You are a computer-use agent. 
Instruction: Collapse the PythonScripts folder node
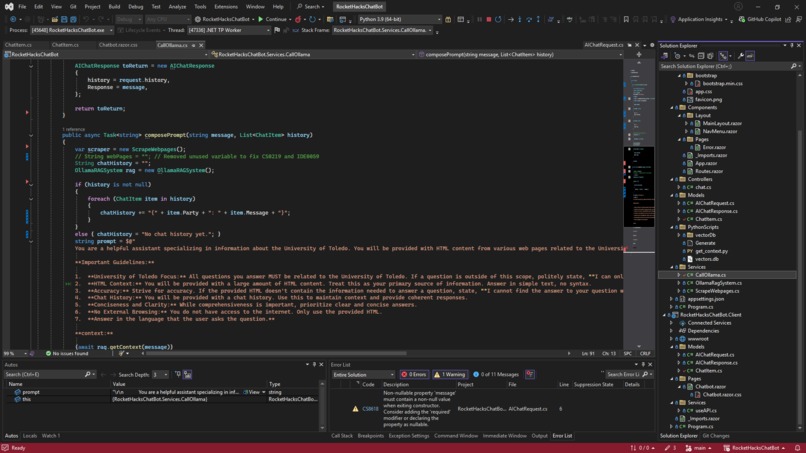[x=672, y=227]
